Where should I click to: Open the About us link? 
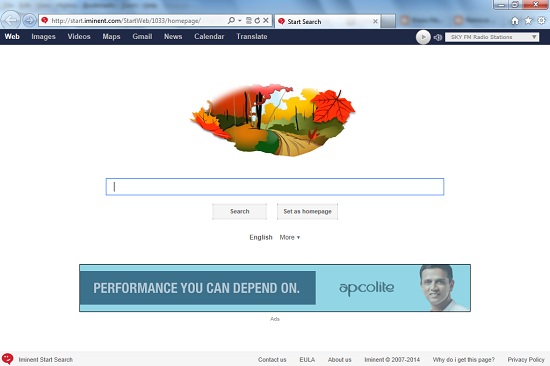point(340,360)
